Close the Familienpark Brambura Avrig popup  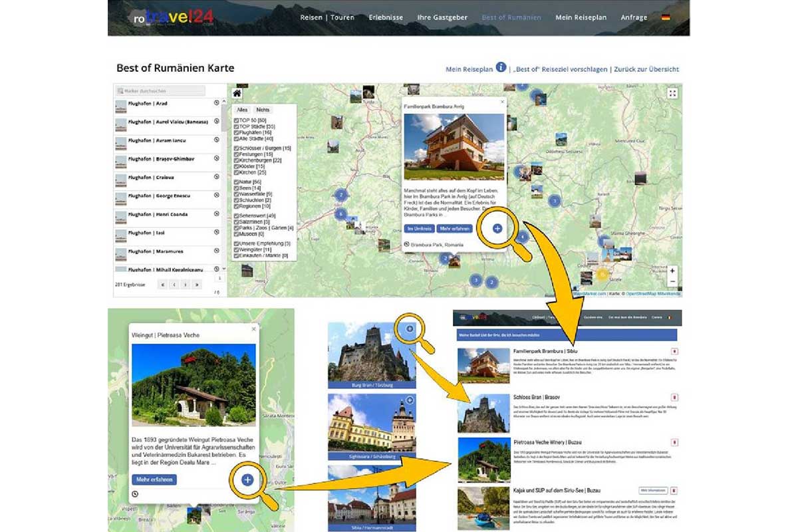tap(502, 102)
